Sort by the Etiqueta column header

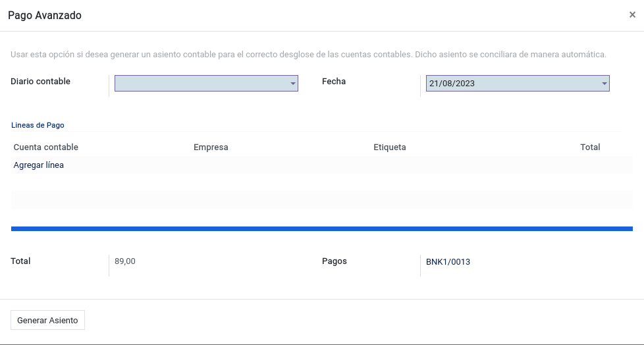click(x=390, y=147)
